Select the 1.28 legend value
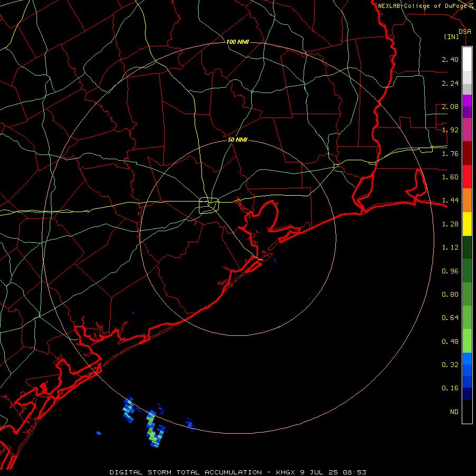Image resolution: width=476 pixels, height=476 pixels. tap(450, 224)
